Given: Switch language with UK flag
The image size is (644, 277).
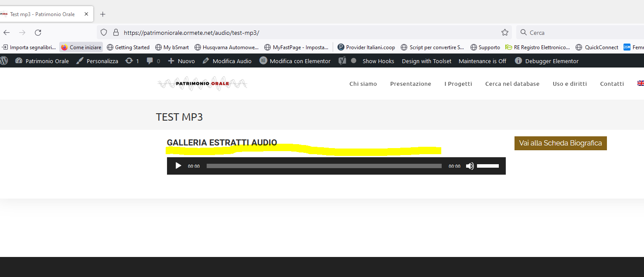Looking at the screenshot, I should pyautogui.click(x=640, y=84).
